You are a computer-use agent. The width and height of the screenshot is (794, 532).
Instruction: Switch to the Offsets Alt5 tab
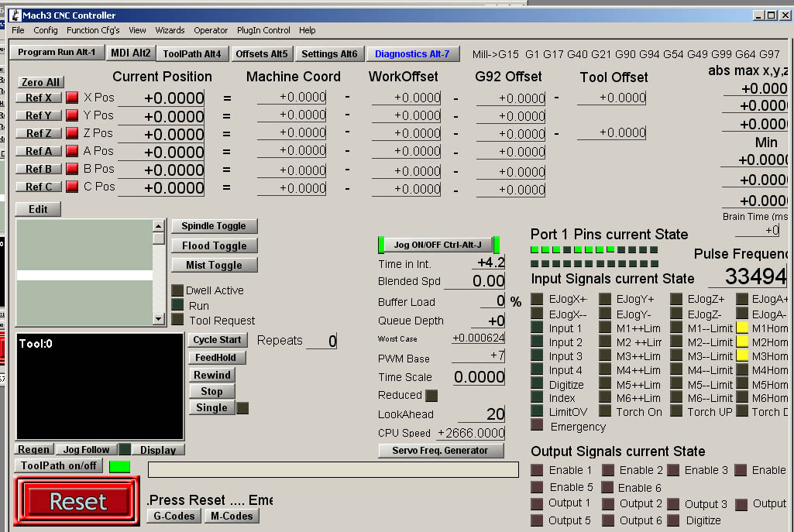[261, 53]
